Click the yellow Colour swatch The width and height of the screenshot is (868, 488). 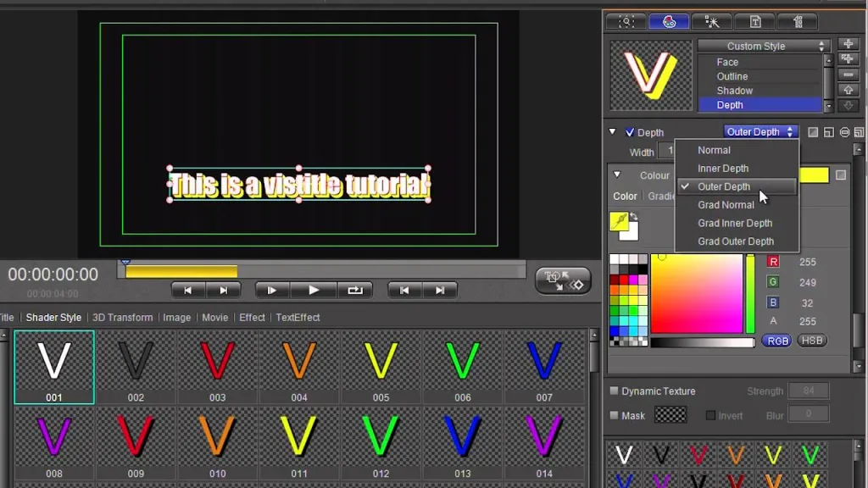[814, 175]
